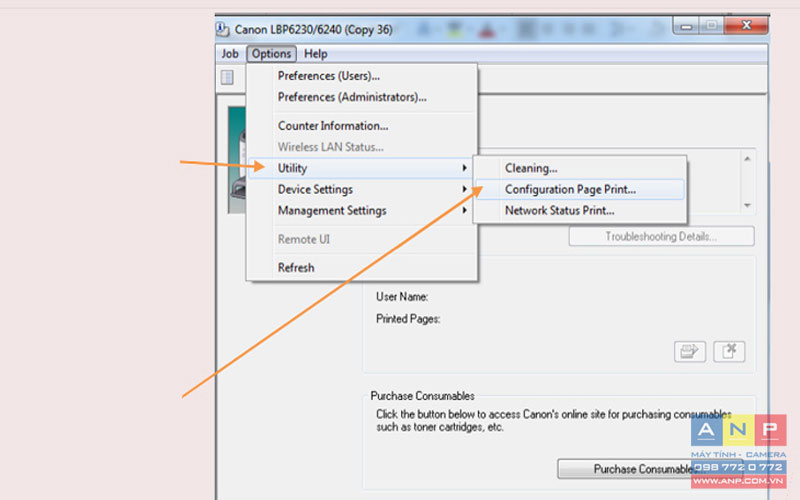Image resolution: width=800 pixels, height=500 pixels.
Task: Open the Help menu
Action: [315, 54]
